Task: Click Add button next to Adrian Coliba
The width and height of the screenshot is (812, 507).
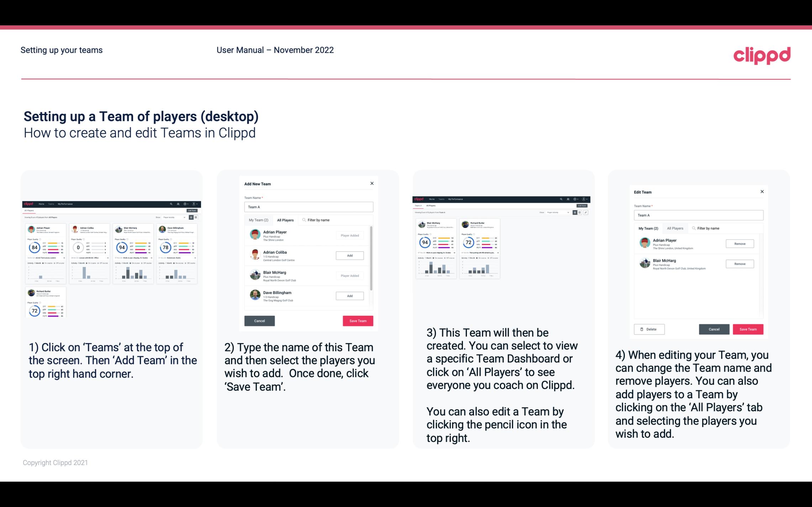Action: (x=349, y=255)
